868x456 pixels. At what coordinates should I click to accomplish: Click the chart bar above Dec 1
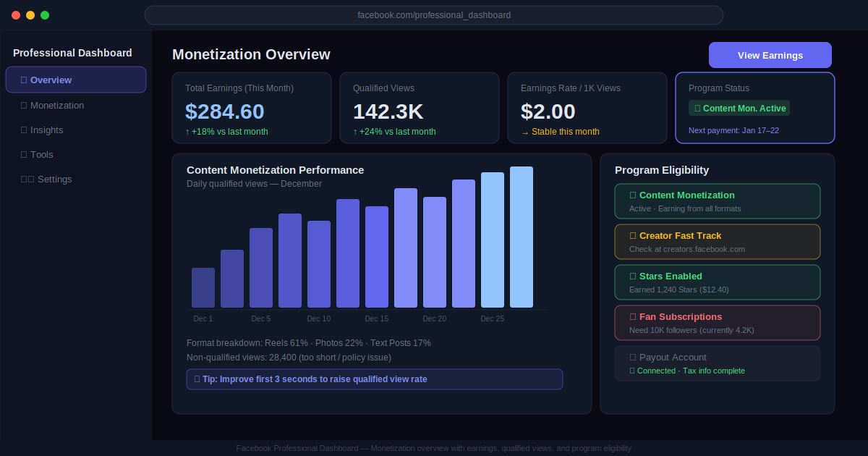click(203, 288)
